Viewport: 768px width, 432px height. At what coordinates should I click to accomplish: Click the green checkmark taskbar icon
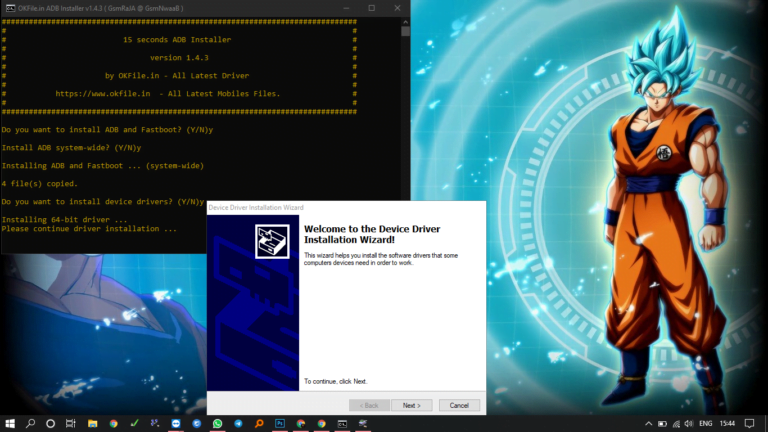pos(134,423)
